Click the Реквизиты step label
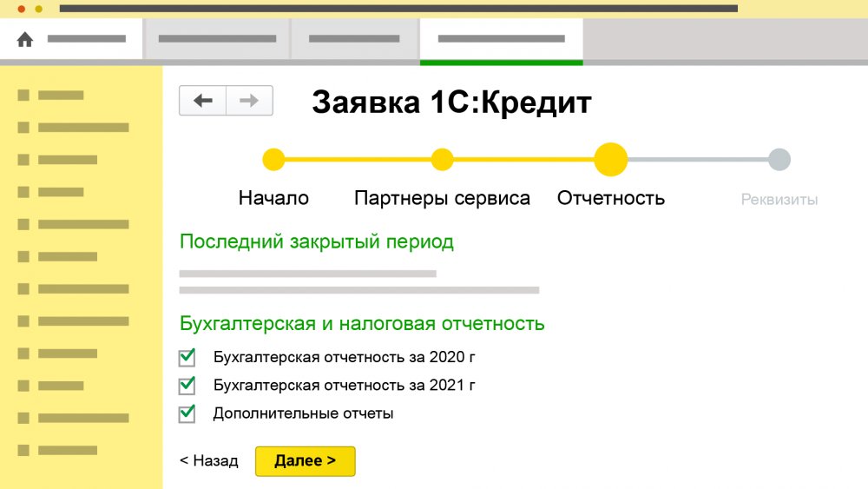Image resolution: width=868 pixels, height=489 pixels. [x=779, y=200]
